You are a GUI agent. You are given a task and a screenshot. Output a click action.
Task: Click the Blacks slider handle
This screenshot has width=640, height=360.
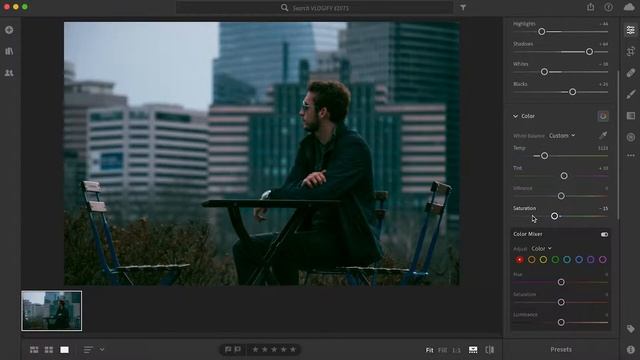[x=572, y=92]
